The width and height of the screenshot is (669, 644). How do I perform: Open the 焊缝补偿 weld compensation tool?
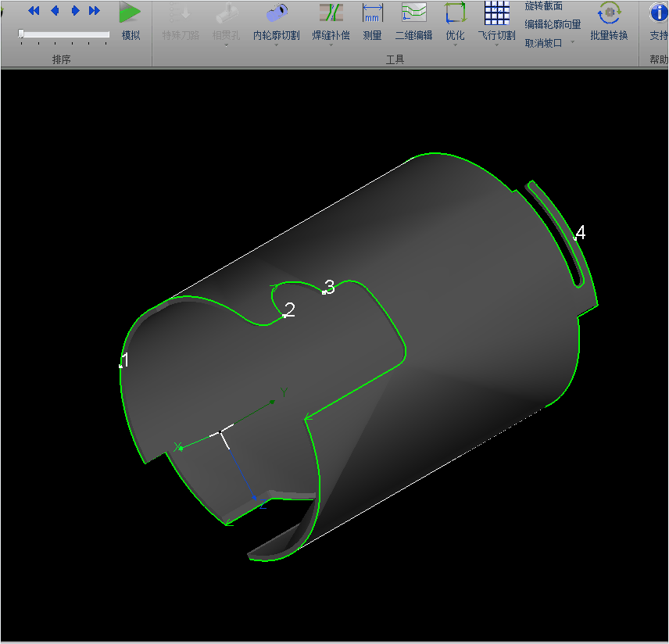click(x=331, y=13)
